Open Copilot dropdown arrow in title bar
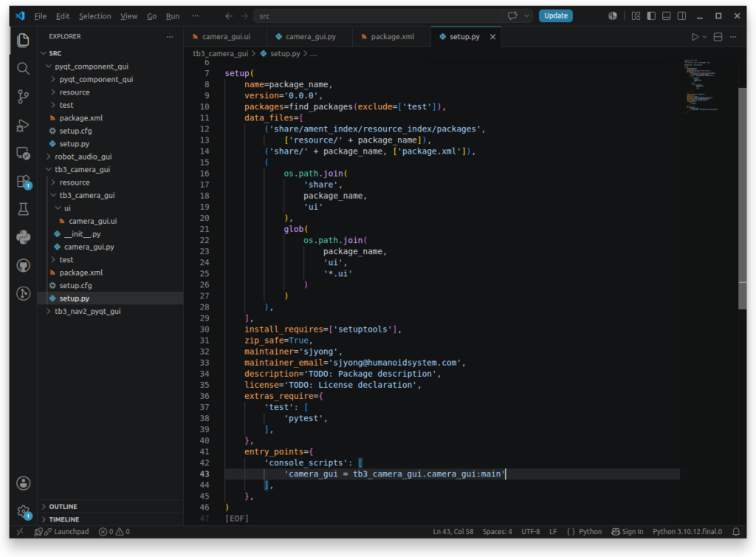This screenshot has width=756, height=557. [x=527, y=16]
